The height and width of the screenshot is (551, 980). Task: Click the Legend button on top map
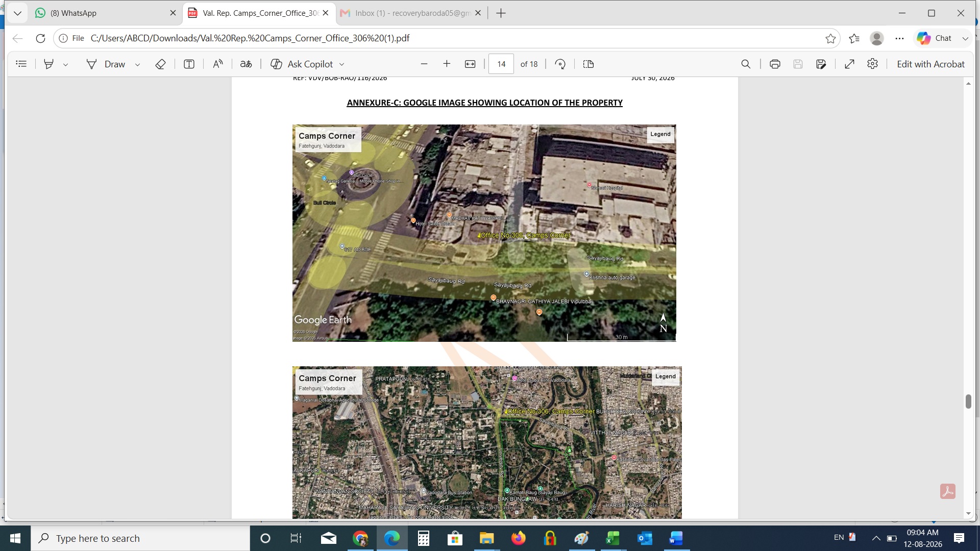pyautogui.click(x=660, y=134)
